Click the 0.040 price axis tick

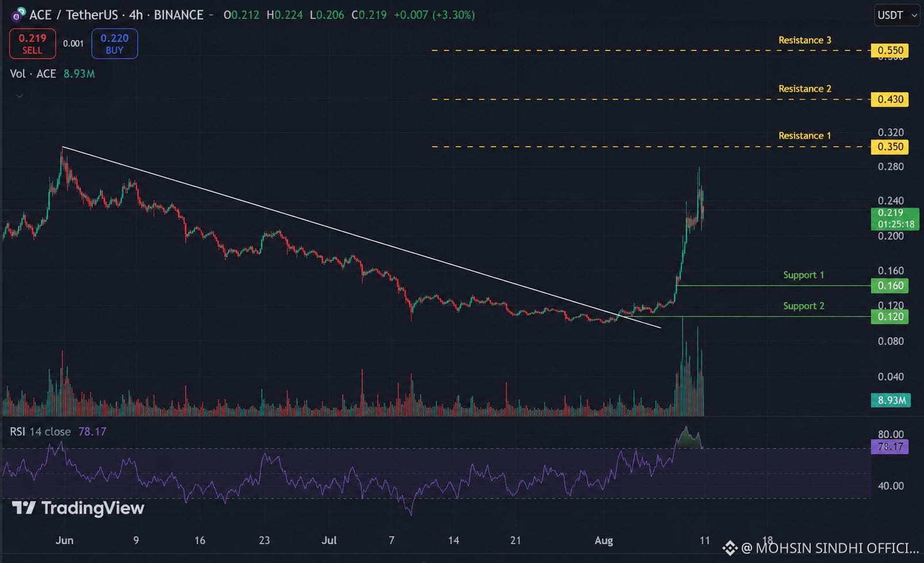(x=891, y=377)
